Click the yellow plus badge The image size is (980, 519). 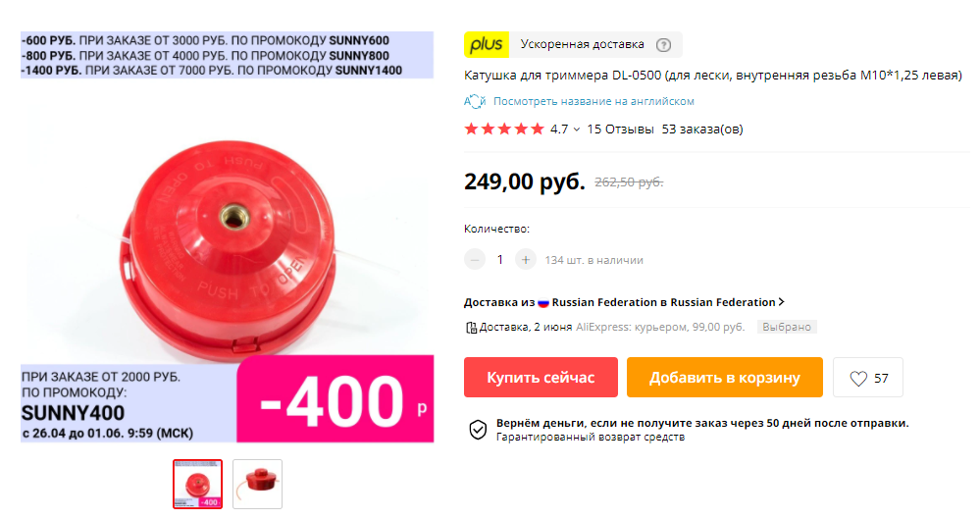click(x=487, y=44)
